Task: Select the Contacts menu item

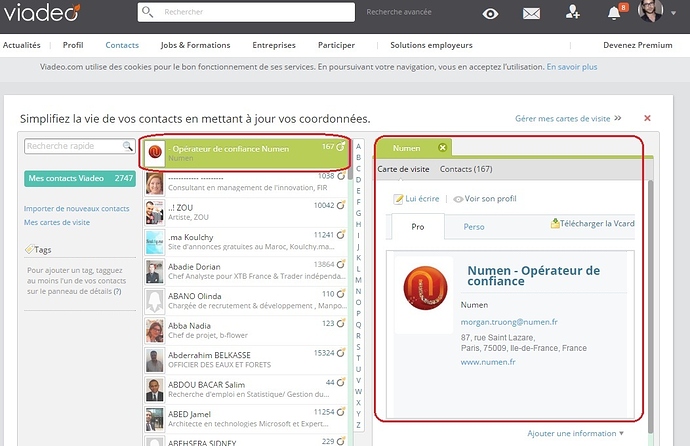Action: 122,45
